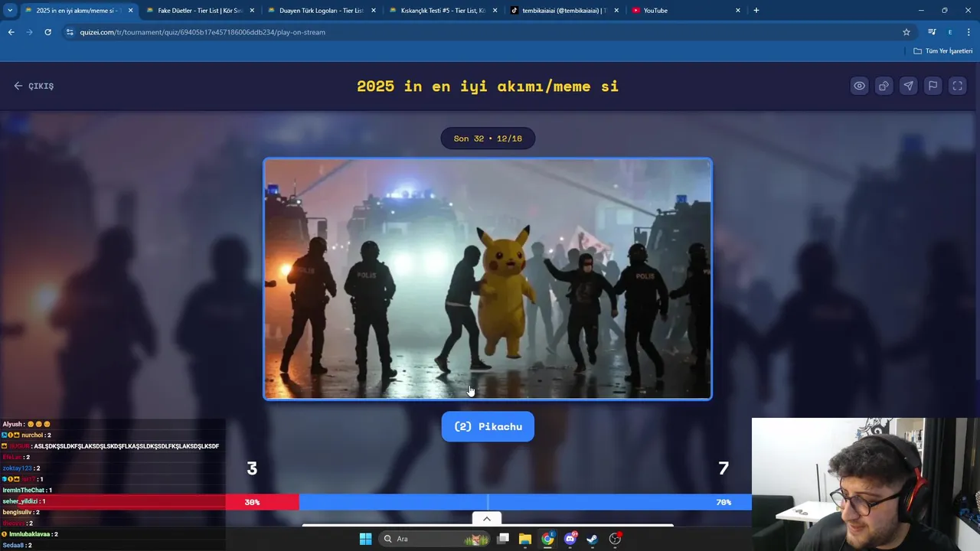Open Discord from the taskbar
This screenshot has width=980, height=551.
click(570, 539)
